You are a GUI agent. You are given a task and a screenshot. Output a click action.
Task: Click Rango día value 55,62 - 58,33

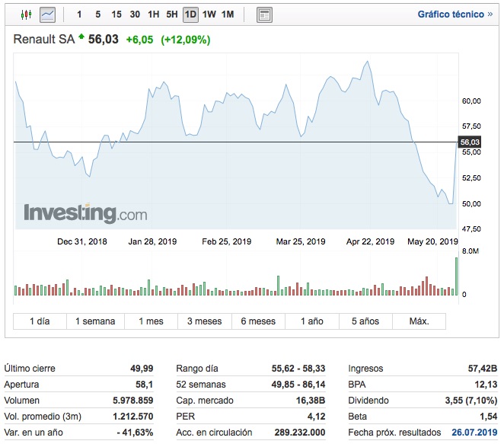[298, 368]
